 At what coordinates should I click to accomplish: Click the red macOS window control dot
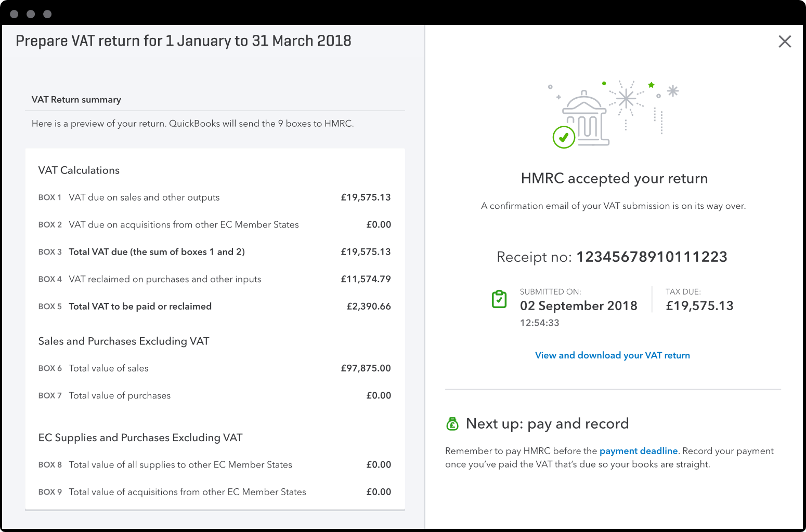coord(13,14)
